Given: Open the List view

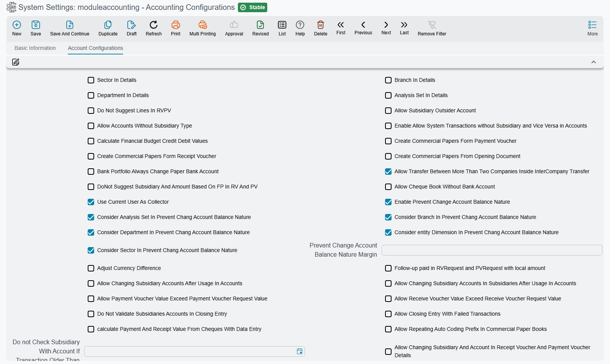Looking at the screenshot, I should pyautogui.click(x=282, y=25).
